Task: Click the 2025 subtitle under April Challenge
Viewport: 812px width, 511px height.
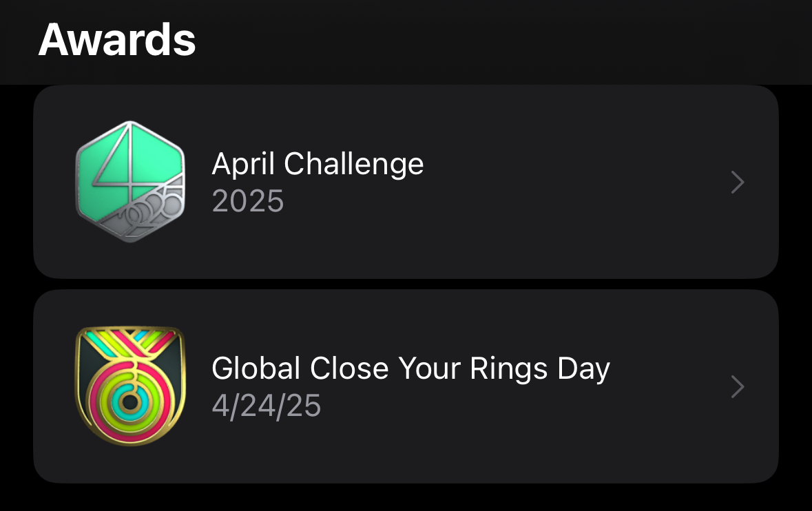Action: click(247, 201)
